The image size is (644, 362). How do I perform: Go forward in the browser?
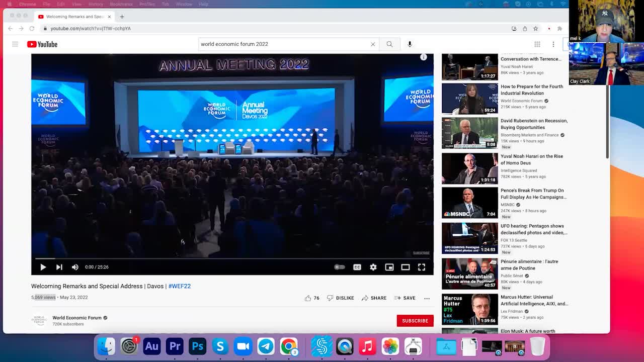point(21,29)
